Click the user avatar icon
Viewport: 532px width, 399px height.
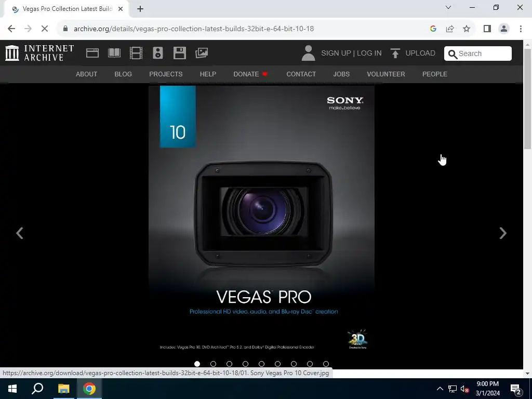coord(308,53)
